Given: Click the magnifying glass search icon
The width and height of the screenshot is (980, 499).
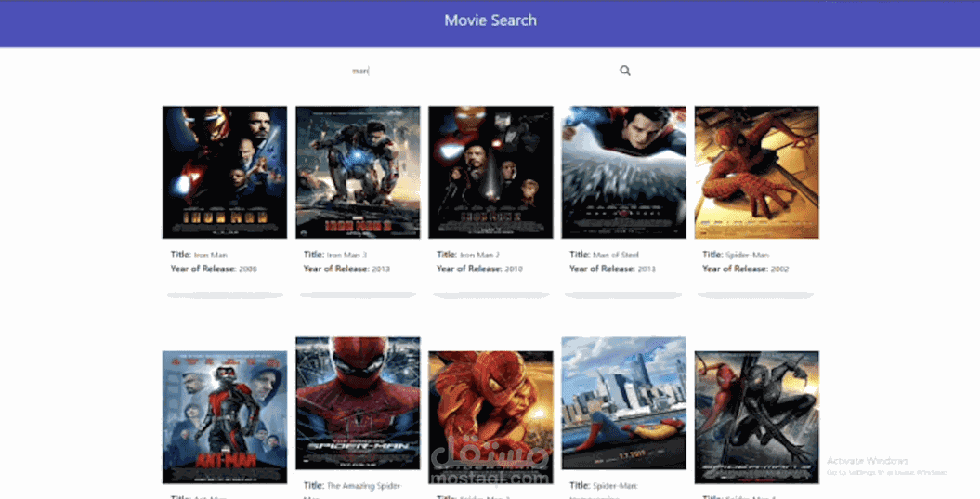Looking at the screenshot, I should coord(625,71).
